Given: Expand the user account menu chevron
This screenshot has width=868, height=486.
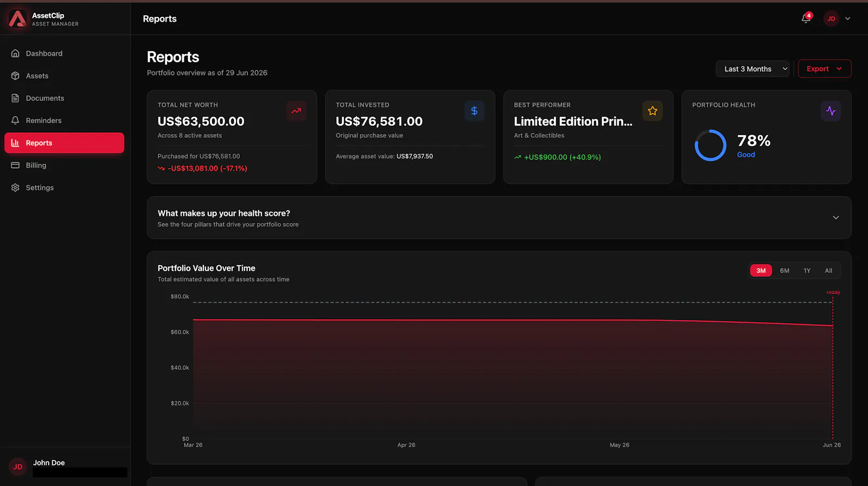Looking at the screenshot, I should 848,18.
